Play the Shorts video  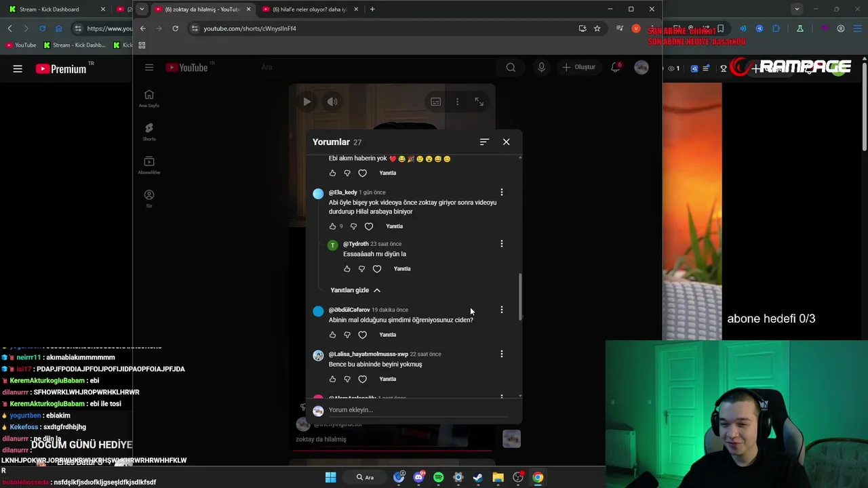click(x=307, y=102)
